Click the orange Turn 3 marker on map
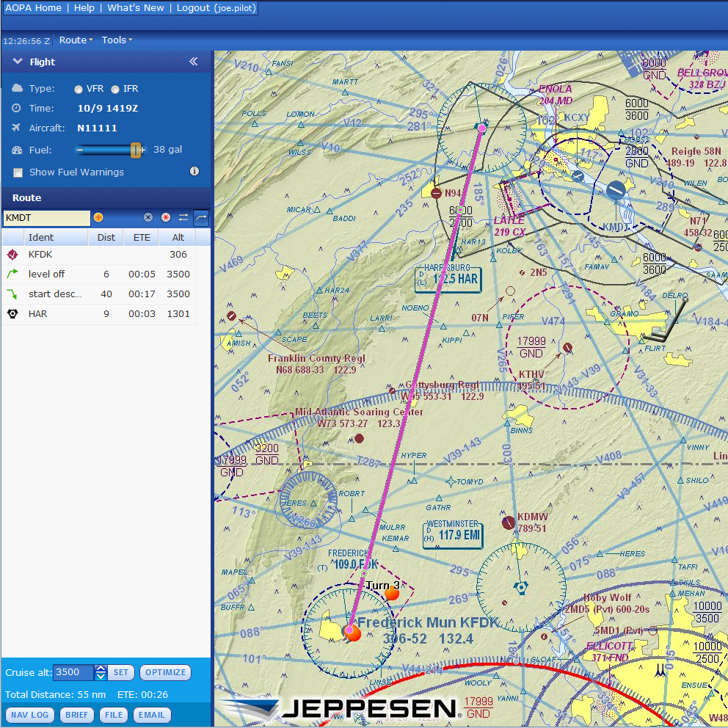This screenshot has height=728, width=728. coord(393,594)
